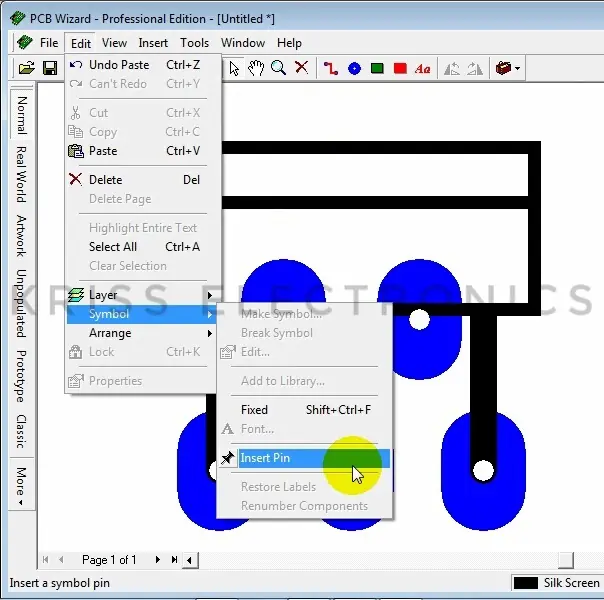
Task: Expand the Symbol submenu entry
Action: click(x=141, y=314)
